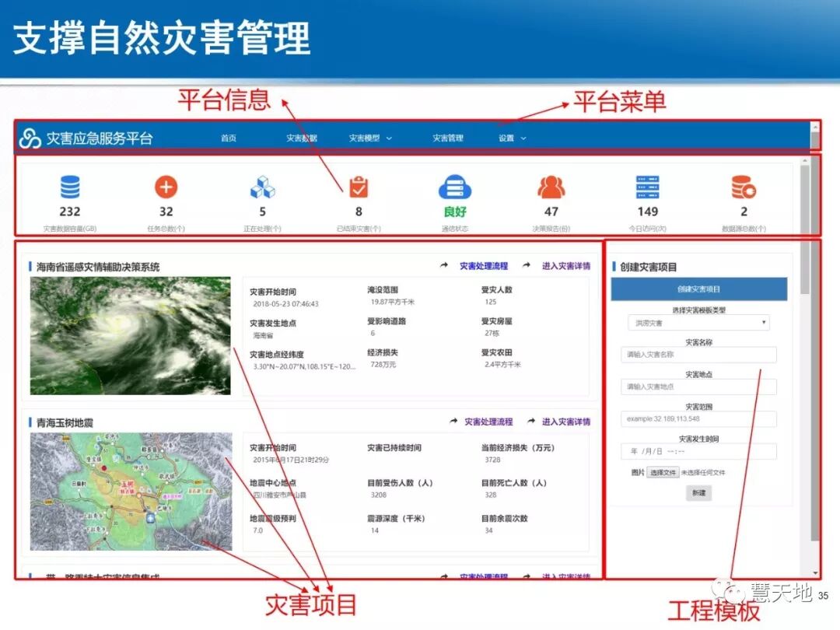The height and width of the screenshot is (630, 840).
Task: Select the 2.4平方千米 farmland value
Action: tap(502, 365)
